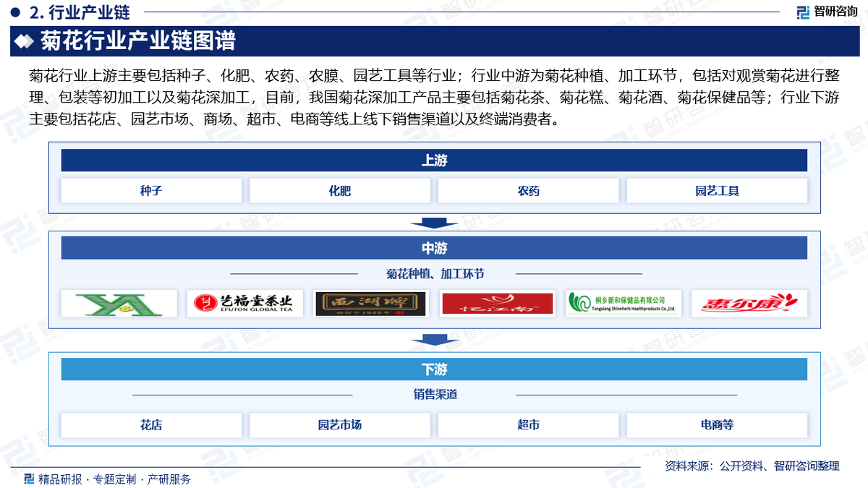Select the Efuton Global Tea logo
Image resolution: width=868 pixels, height=488 pixels.
(244, 303)
